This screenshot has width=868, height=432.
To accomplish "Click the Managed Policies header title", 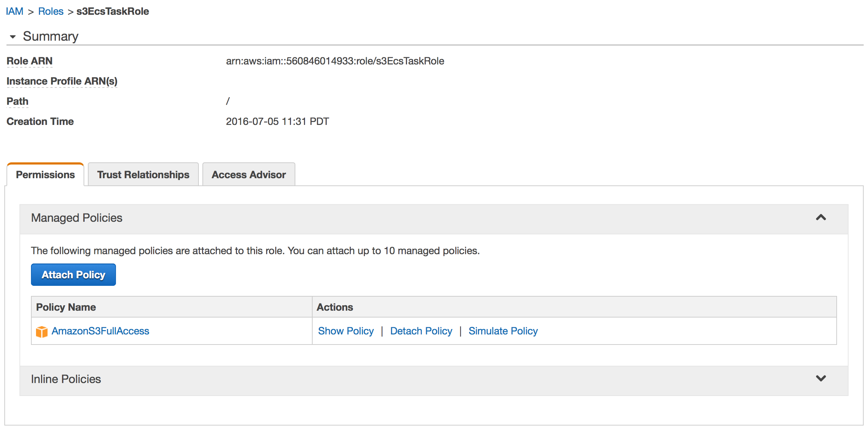I will [77, 218].
